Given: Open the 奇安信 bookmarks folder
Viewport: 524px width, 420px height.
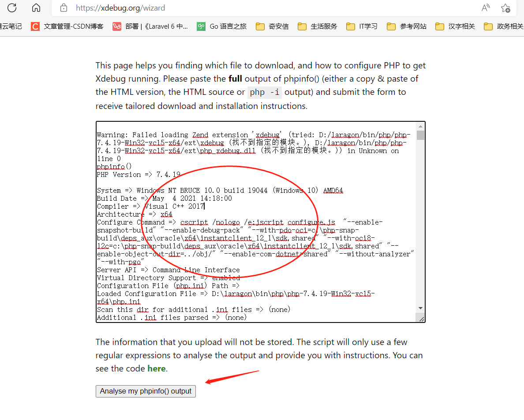Looking at the screenshot, I should pyautogui.click(x=272, y=26).
